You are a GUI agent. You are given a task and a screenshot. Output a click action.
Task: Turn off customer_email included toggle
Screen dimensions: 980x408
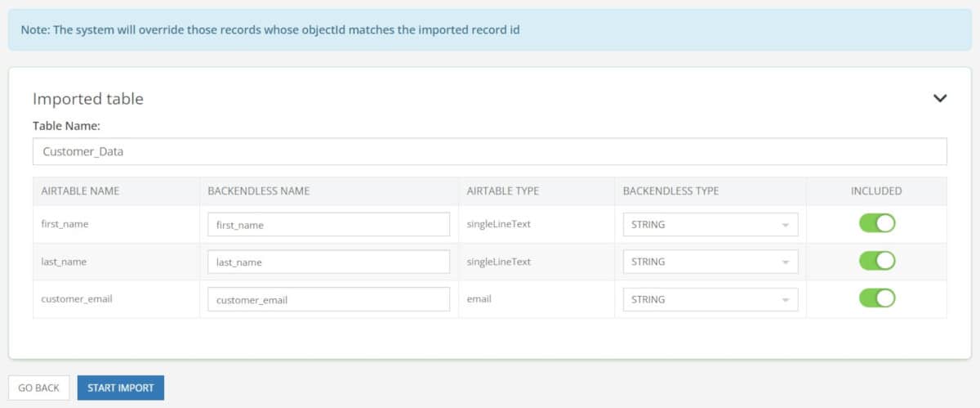(x=877, y=298)
